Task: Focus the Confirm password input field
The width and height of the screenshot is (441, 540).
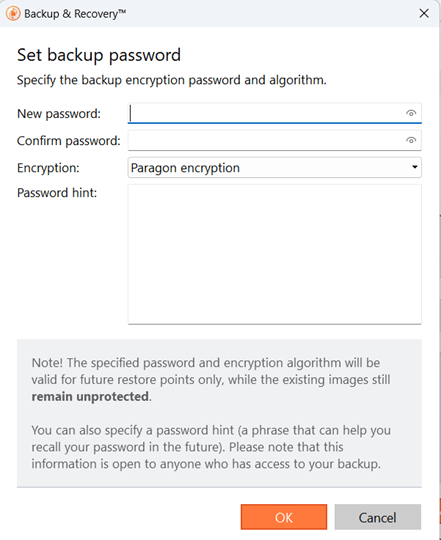Action: click(274, 140)
